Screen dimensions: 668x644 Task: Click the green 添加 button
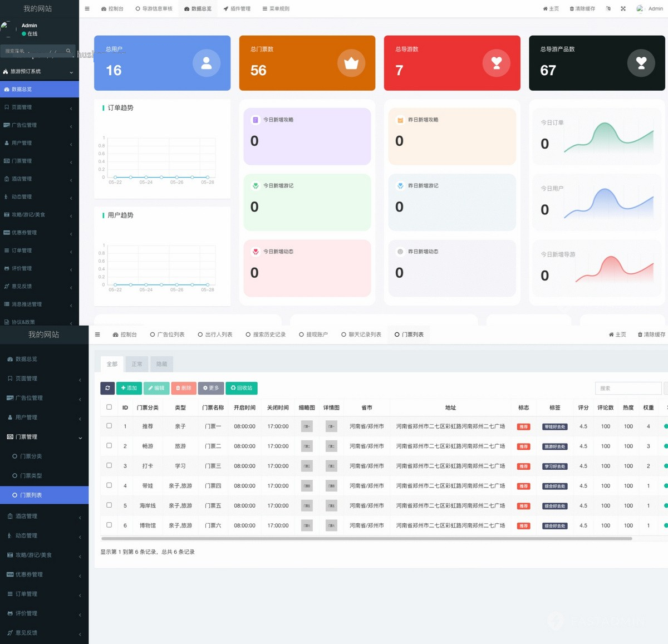tap(129, 388)
